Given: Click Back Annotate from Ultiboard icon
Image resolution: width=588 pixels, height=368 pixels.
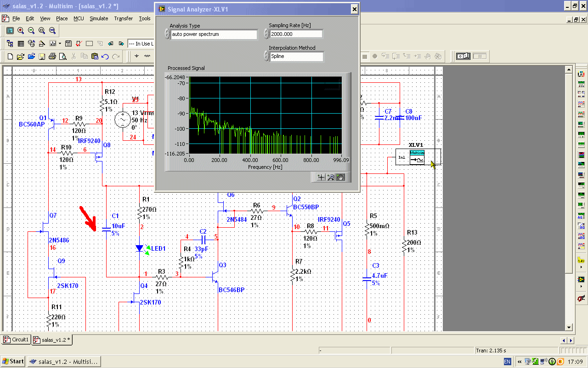Looking at the screenshot, I should pos(111,44).
